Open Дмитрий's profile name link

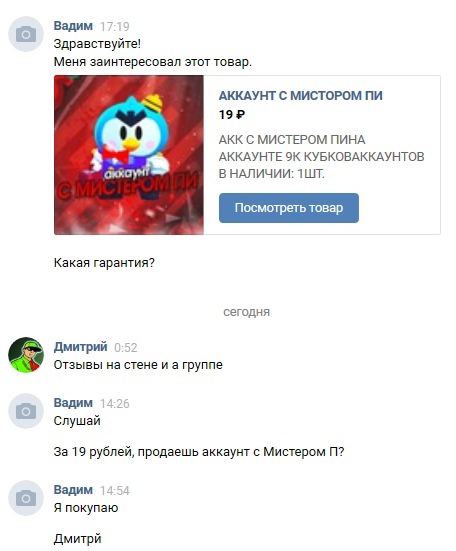pos(80,347)
